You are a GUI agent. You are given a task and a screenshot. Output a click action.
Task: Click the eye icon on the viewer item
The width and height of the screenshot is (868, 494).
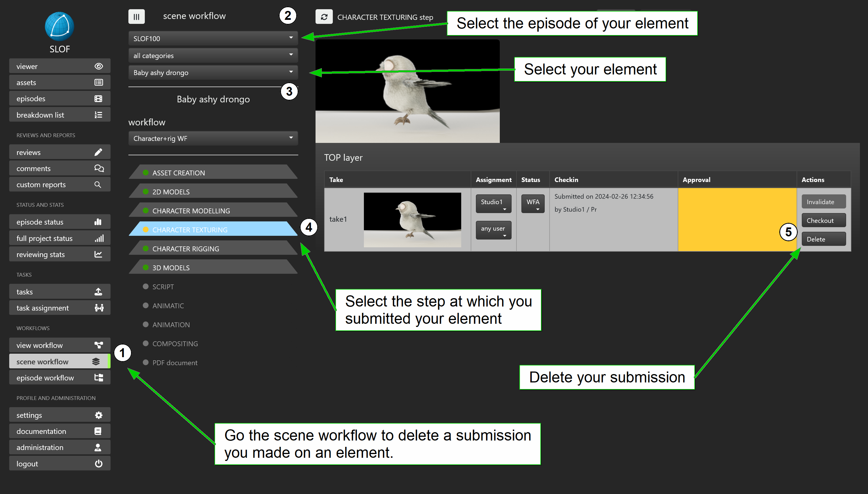pos(98,66)
